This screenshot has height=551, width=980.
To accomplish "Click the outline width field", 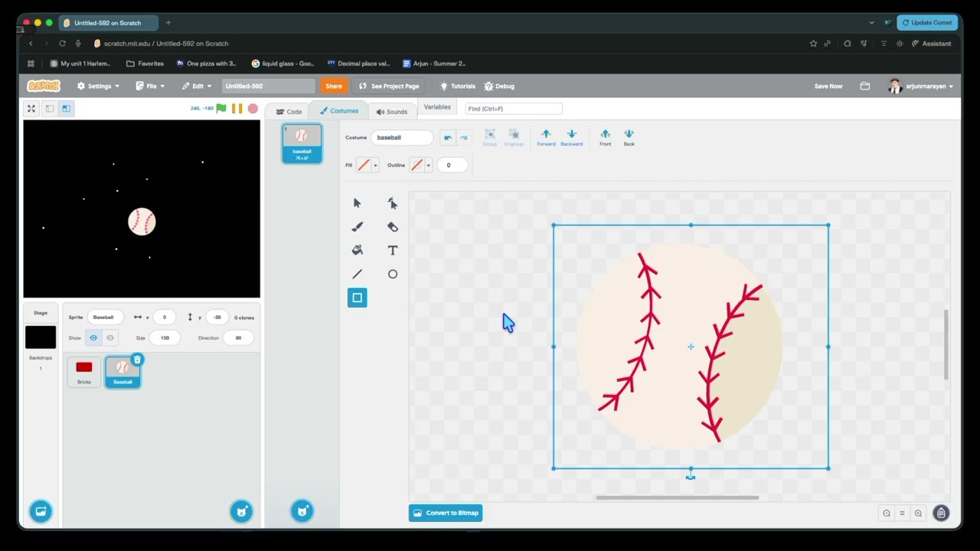I will (452, 165).
